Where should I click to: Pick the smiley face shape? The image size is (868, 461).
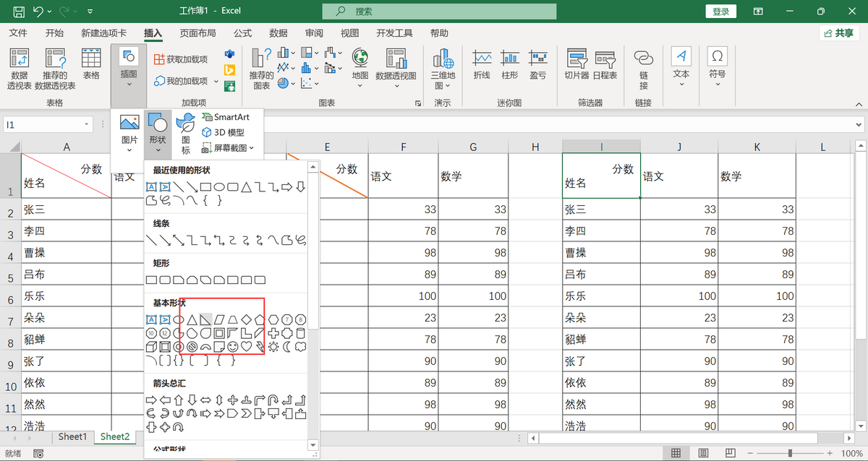[x=233, y=347]
